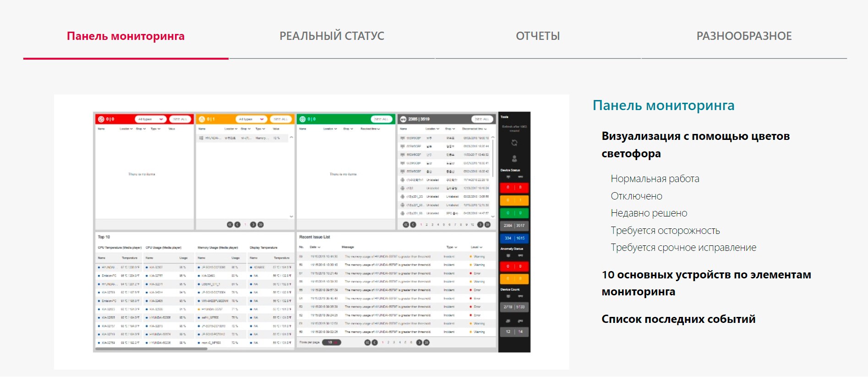Click 'Требуется срочное исправление' text
This screenshot has width=868, height=377.
click(683, 248)
